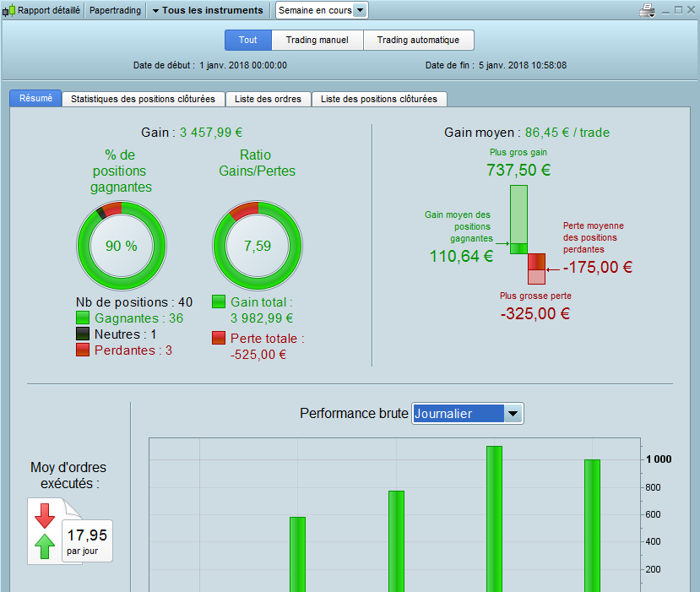Screen dimensions: 700x592
Task: Open the Liste des ordres tab
Action: click(268, 99)
